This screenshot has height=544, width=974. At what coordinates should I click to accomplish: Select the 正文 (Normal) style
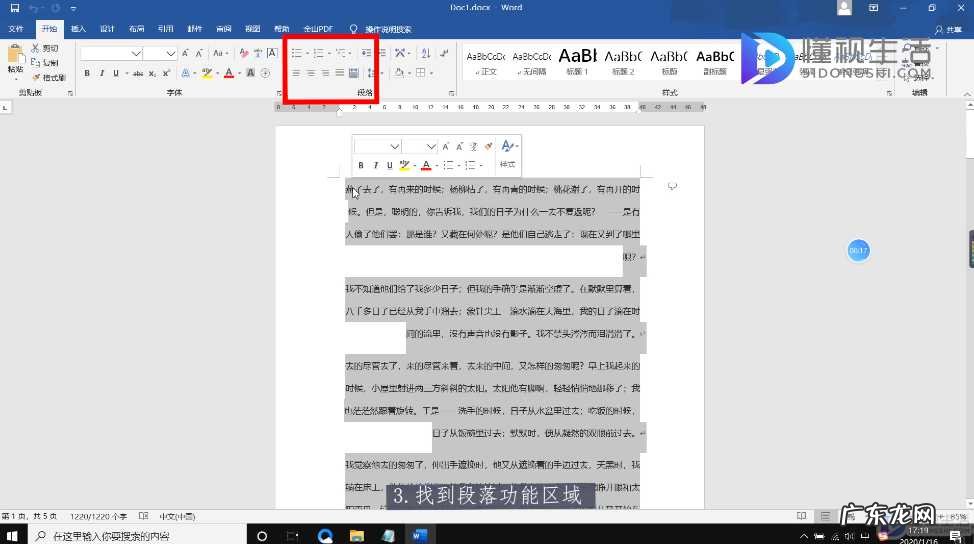pos(486,63)
